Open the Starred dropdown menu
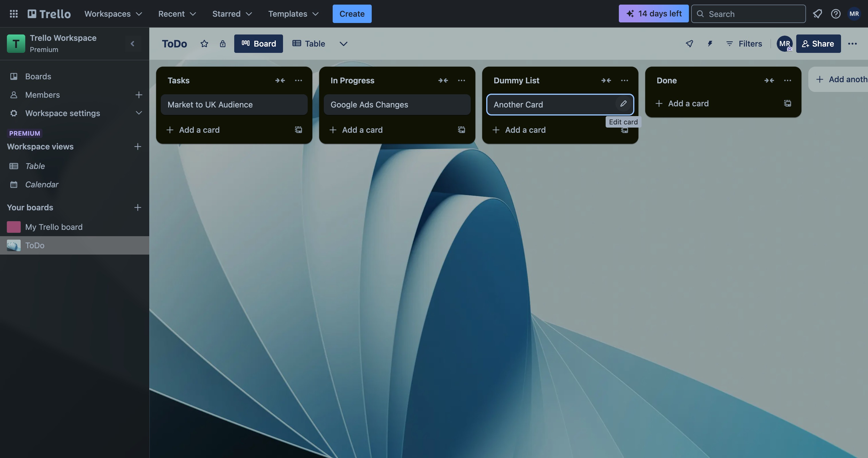 click(232, 14)
